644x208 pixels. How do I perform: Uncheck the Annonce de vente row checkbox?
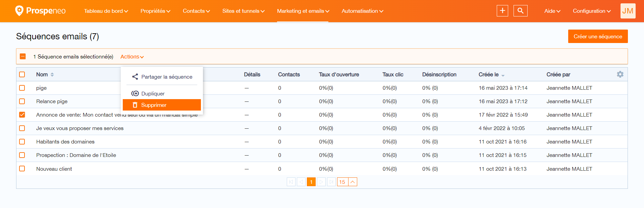(x=22, y=115)
